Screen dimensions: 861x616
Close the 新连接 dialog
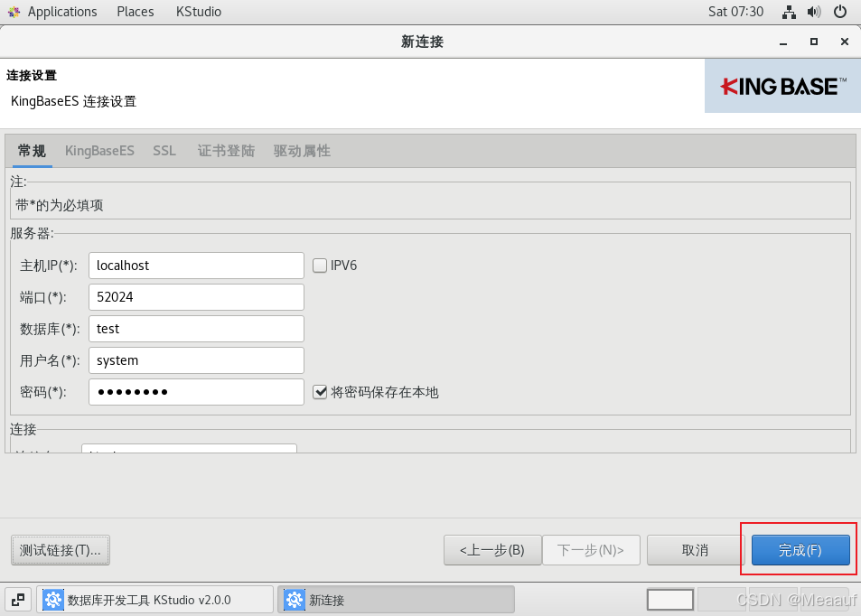[845, 42]
